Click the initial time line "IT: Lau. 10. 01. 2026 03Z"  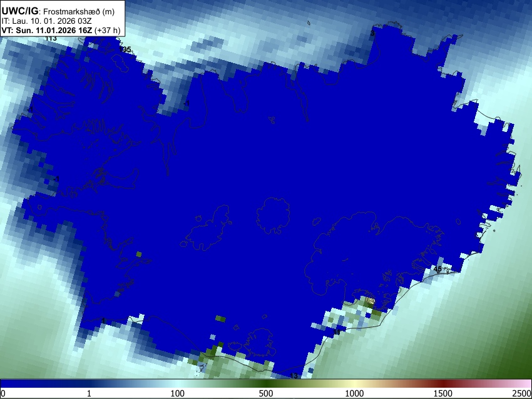tap(46, 21)
